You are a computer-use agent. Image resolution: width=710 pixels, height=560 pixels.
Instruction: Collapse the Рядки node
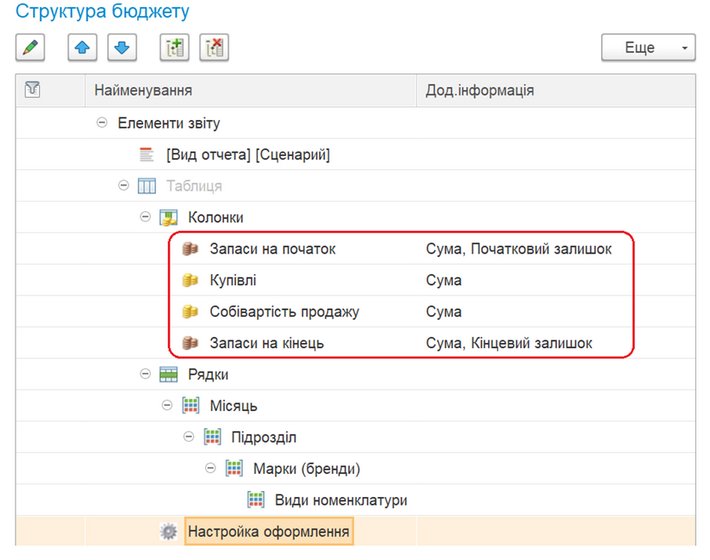(145, 374)
